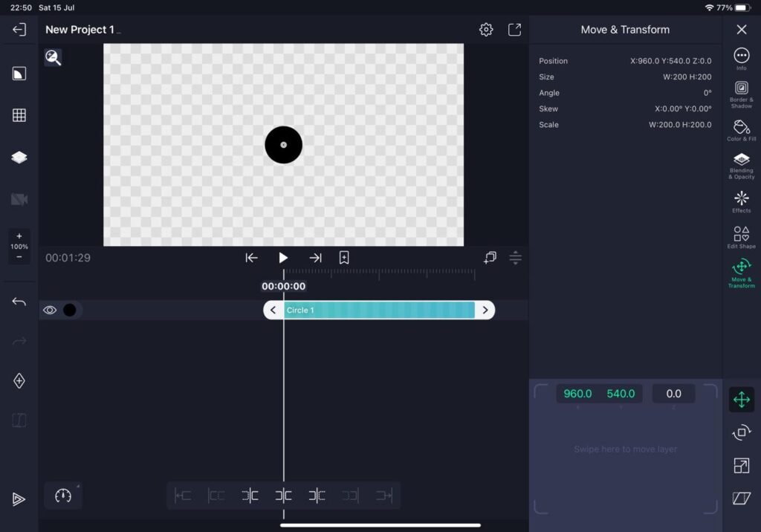Tap the Skew values row
This screenshot has width=761, height=532.
[625, 108]
